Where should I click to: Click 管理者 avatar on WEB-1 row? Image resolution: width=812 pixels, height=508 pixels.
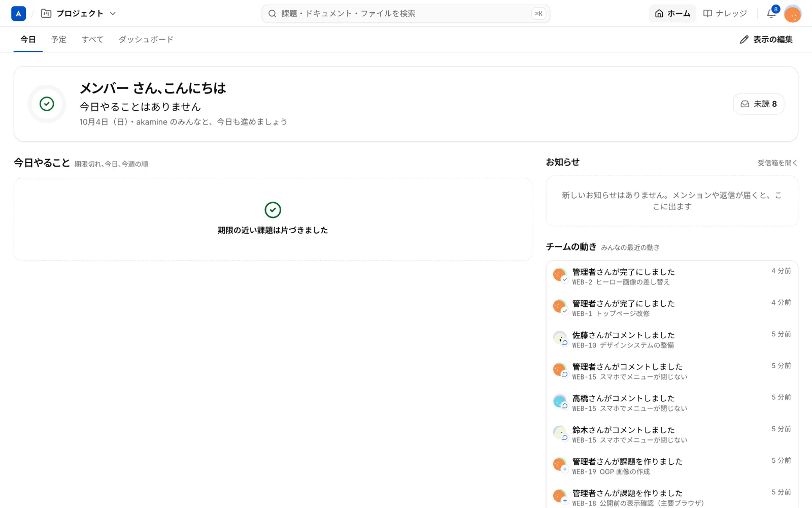tap(560, 306)
